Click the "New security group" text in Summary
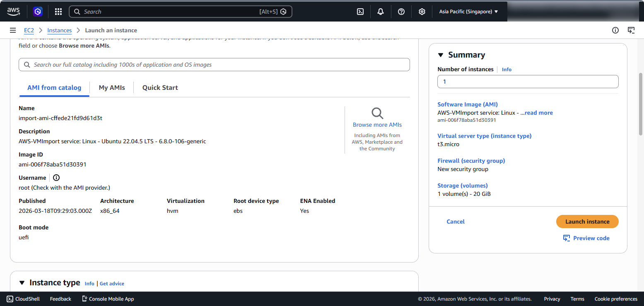 (x=463, y=169)
